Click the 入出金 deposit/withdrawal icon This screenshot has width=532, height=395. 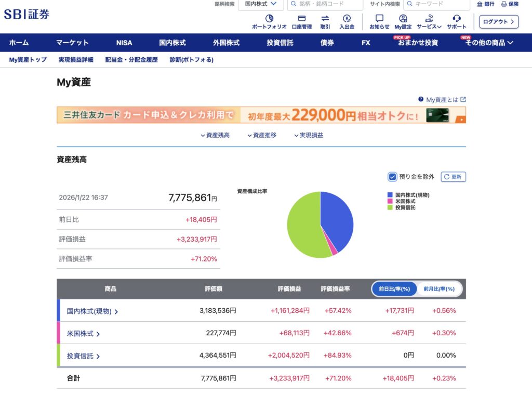click(x=347, y=21)
